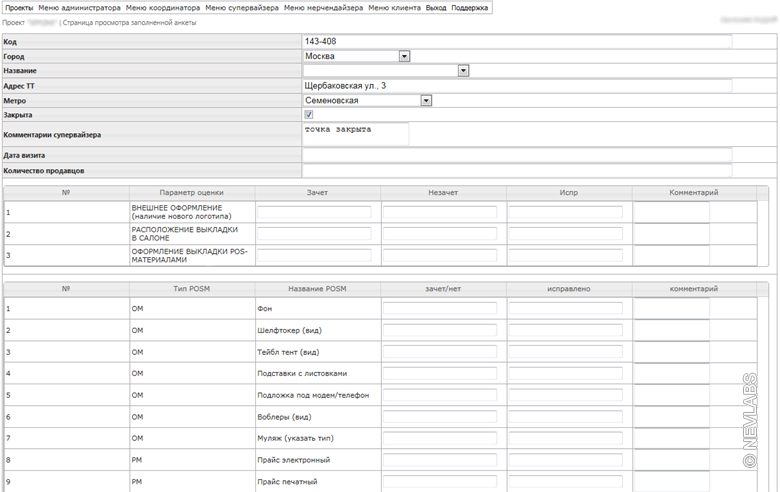The height and width of the screenshot is (492, 780).
Task: Uncheck the Закрыта checkbox
Action: point(309,115)
